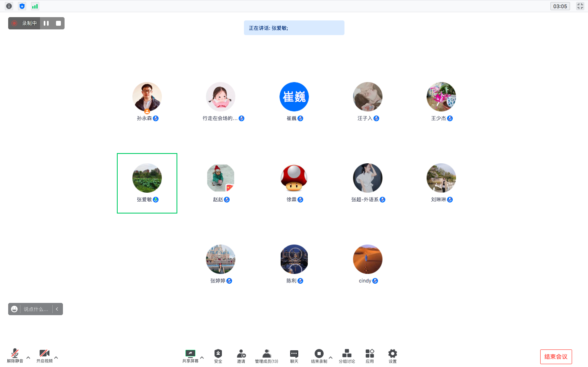Open the Apps (应用) icon
The width and height of the screenshot is (588, 367).
pyautogui.click(x=370, y=356)
